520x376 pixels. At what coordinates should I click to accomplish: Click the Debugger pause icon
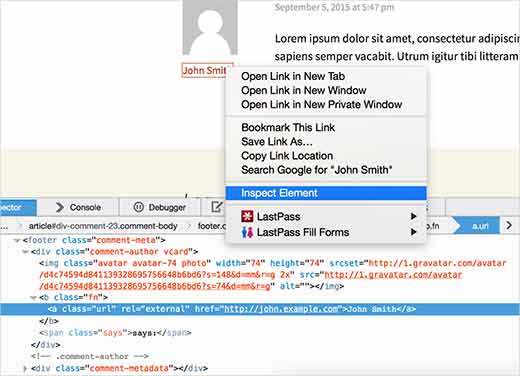138,207
